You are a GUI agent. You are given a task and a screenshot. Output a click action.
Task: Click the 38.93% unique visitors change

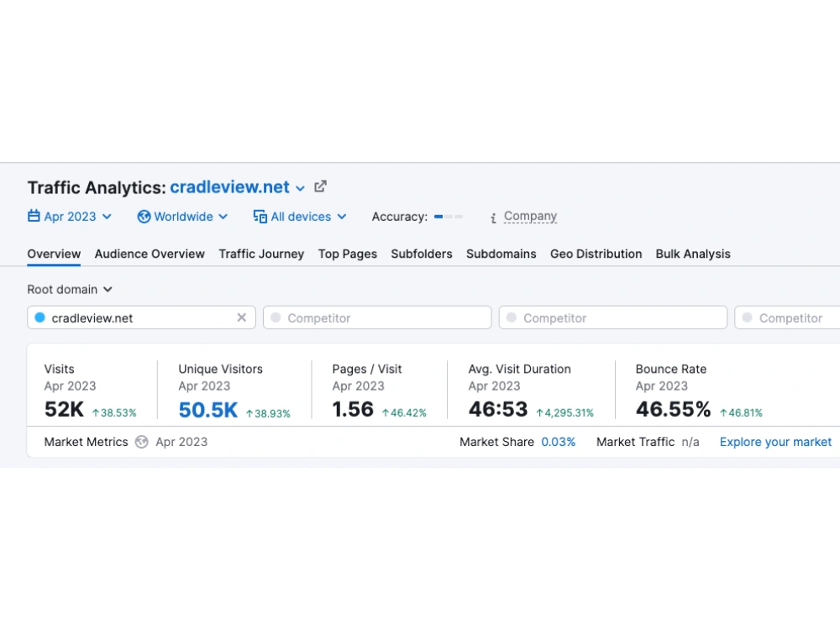click(x=268, y=413)
